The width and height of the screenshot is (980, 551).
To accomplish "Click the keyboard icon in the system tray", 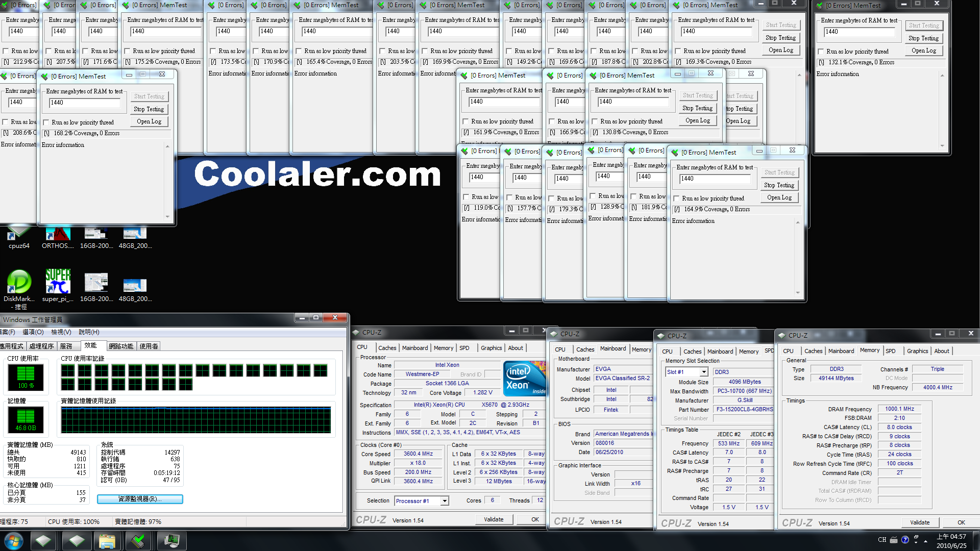I will (x=894, y=540).
